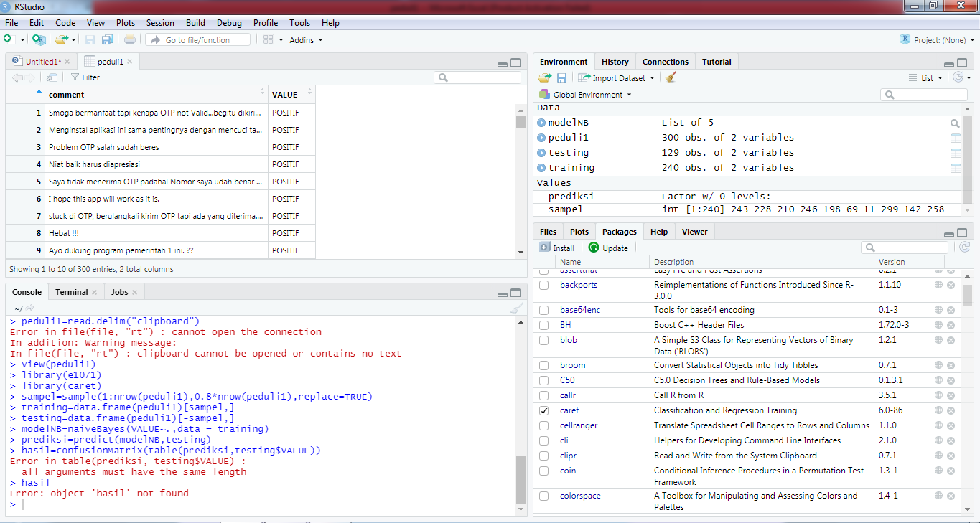Maximize the Console pane
Screen dimensions: 980x523
click(515, 293)
